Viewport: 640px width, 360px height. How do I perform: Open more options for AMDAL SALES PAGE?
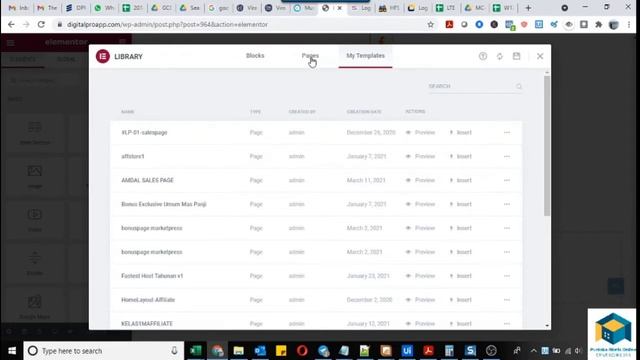pyautogui.click(x=507, y=180)
